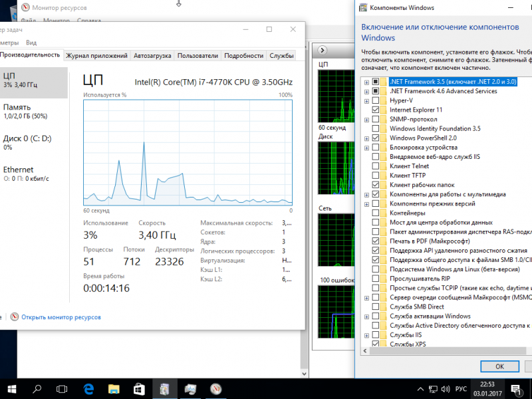Launch Microsoft Edge from taskbar

tap(88, 389)
